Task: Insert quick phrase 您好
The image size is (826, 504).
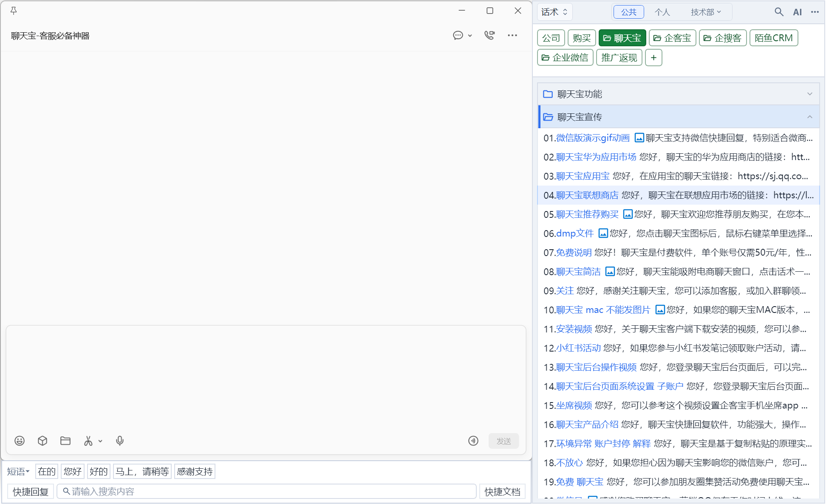Action: (72, 471)
